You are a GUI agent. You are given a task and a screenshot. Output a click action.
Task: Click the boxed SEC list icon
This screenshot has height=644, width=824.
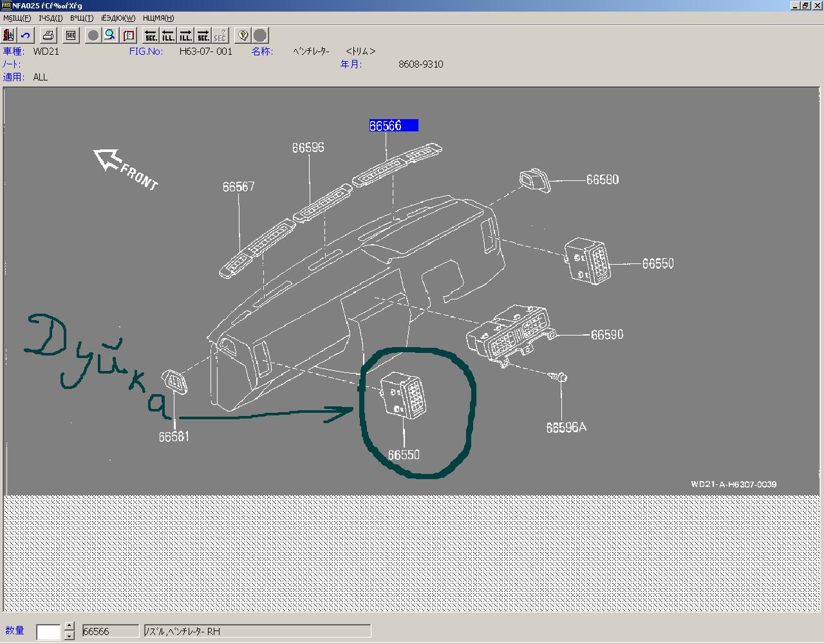coord(71,35)
